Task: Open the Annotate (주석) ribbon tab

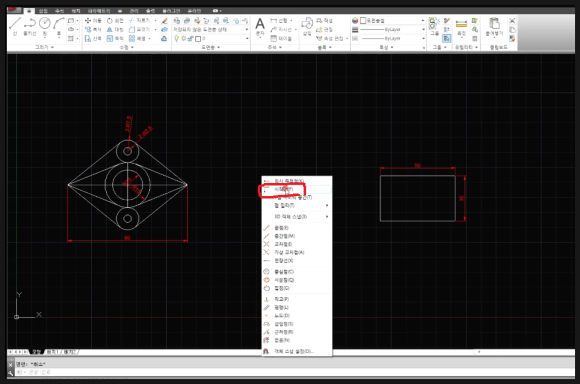Action: [x=59, y=11]
